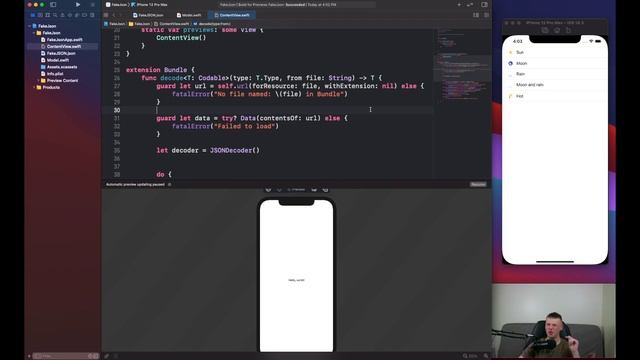The image size is (640, 360).
Task: Open related items grid icon
Action: point(106,15)
